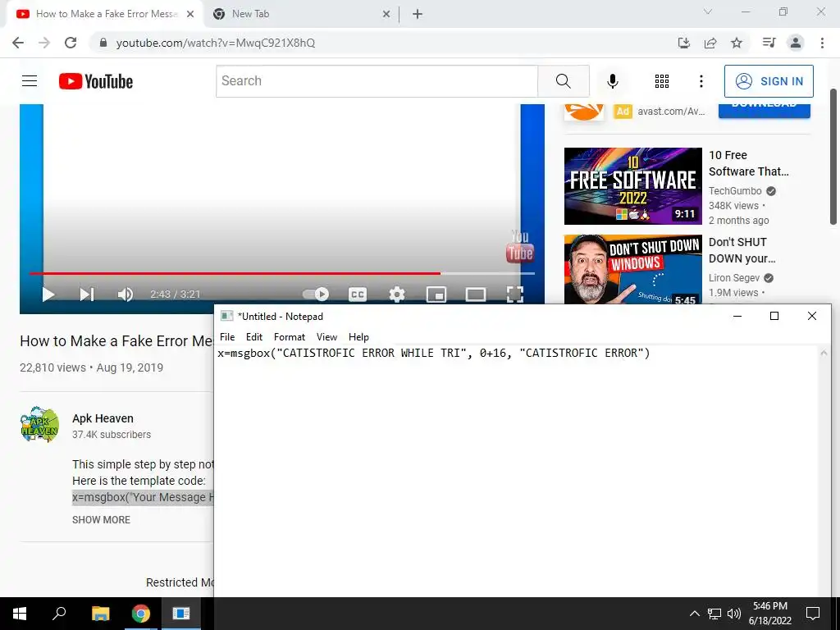Open Chrome three-dot menu
This screenshot has height=630, width=840.
[822, 43]
